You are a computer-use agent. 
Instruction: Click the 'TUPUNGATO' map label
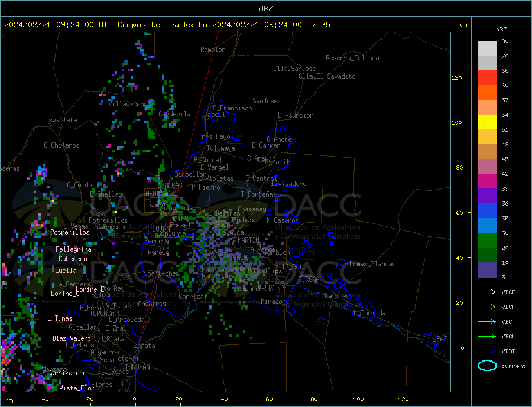tap(106, 314)
